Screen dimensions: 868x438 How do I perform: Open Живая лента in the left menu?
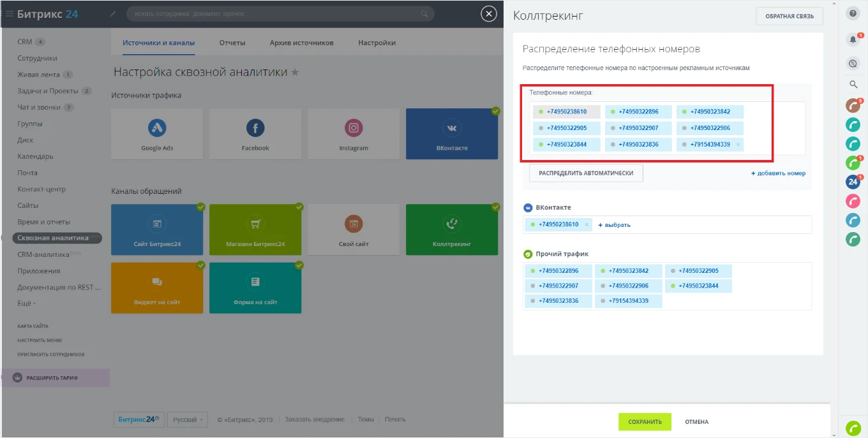[x=38, y=75]
